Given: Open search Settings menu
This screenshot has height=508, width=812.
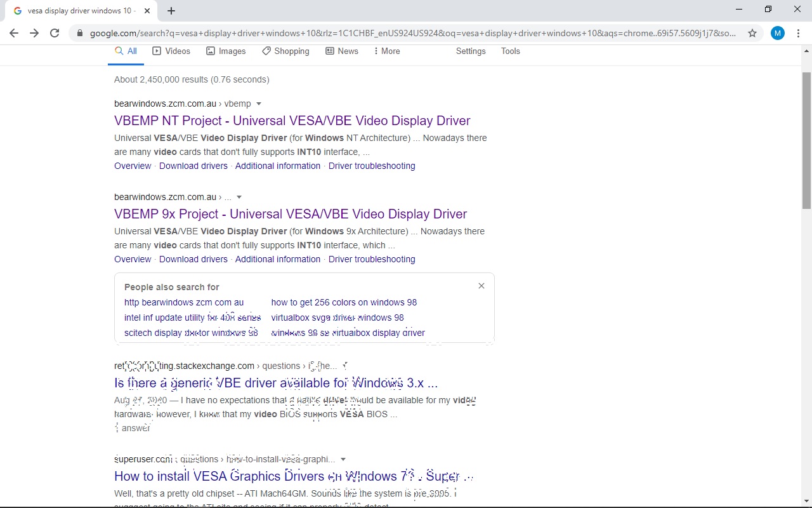Looking at the screenshot, I should pos(471,51).
